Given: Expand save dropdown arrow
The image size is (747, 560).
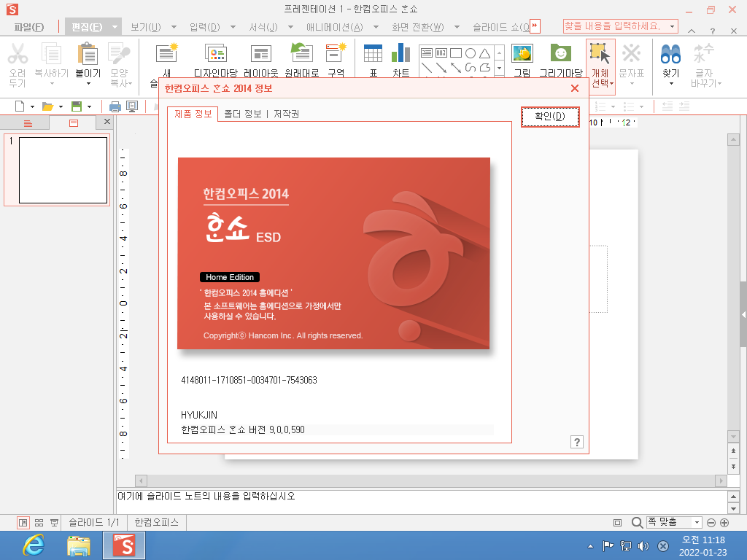Looking at the screenshot, I should [89, 106].
